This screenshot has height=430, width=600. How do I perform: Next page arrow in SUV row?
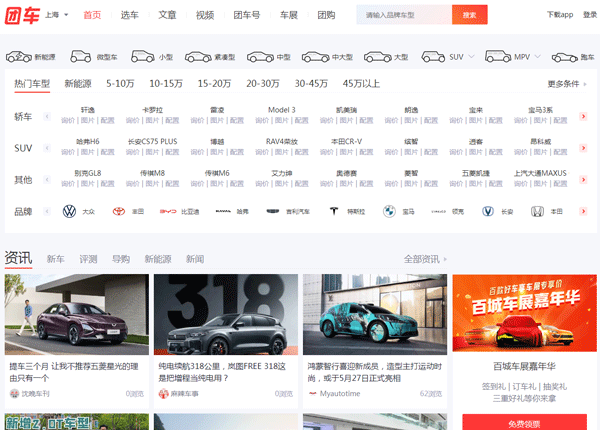[583, 148]
